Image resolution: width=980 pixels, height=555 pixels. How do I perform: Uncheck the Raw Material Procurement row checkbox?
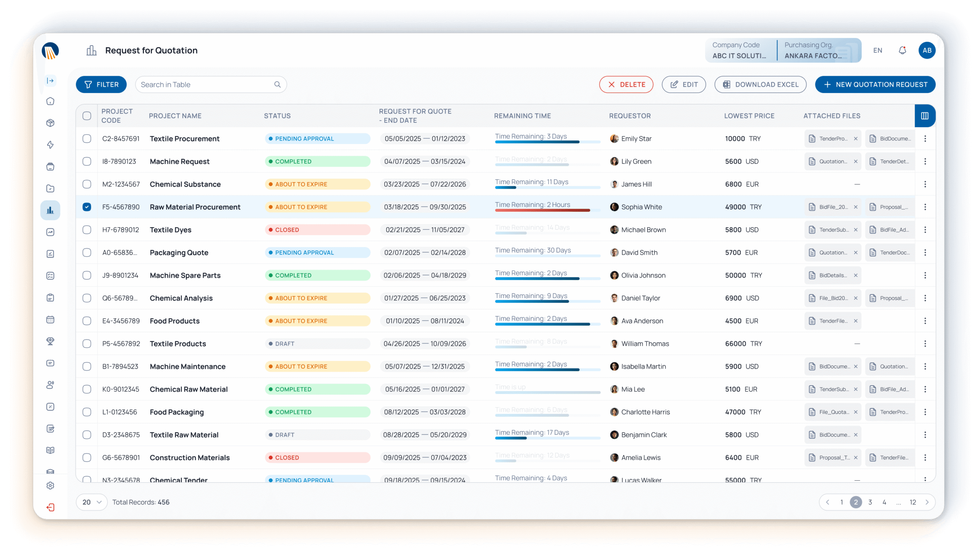tap(87, 207)
